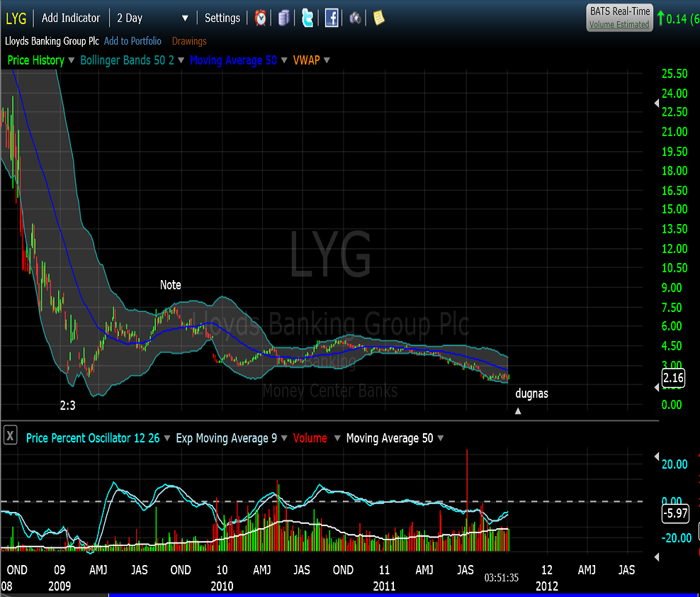Click the blue horizontal scrollbar at bottom
This screenshot has height=597, width=700.
[404, 595]
